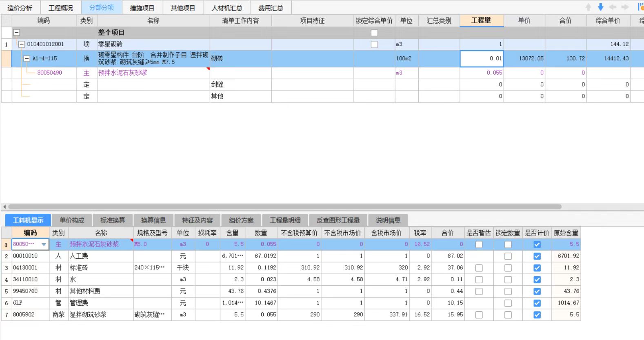Viewport: 644px width, 340px height.
Task: Collapse the A1-4-115 quota node
Action: point(27,59)
